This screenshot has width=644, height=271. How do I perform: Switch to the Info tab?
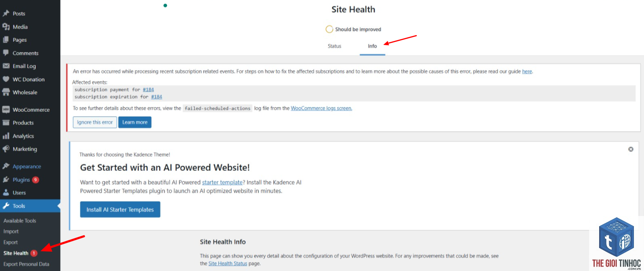click(372, 46)
